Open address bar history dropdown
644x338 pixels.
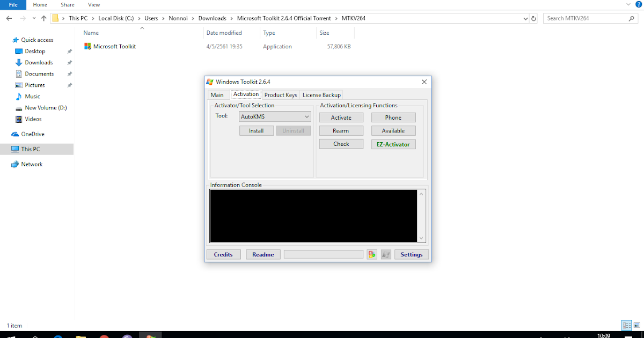click(x=525, y=18)
